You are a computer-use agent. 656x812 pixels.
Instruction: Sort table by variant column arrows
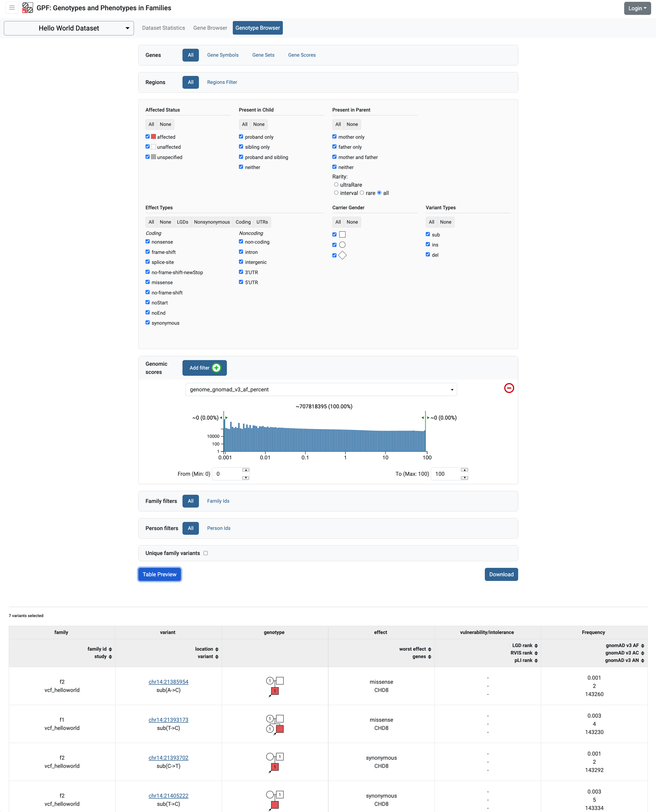click(217, 657)
